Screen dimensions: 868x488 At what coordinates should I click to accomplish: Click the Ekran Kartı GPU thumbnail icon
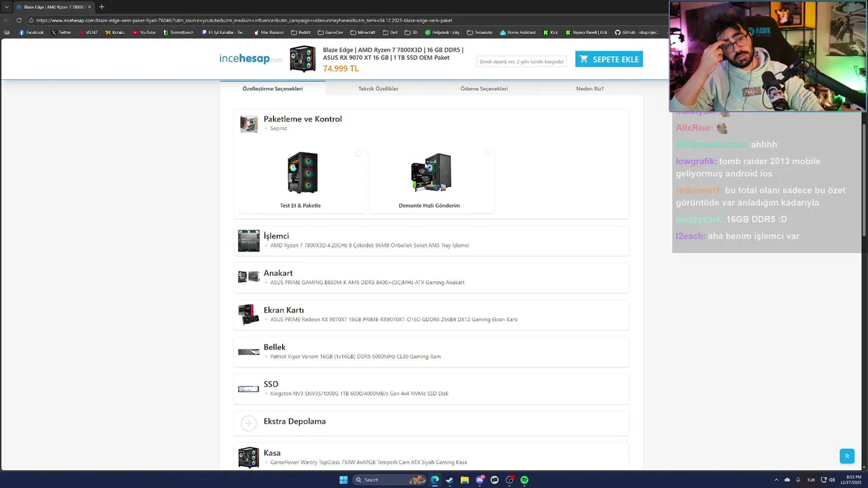249,314
